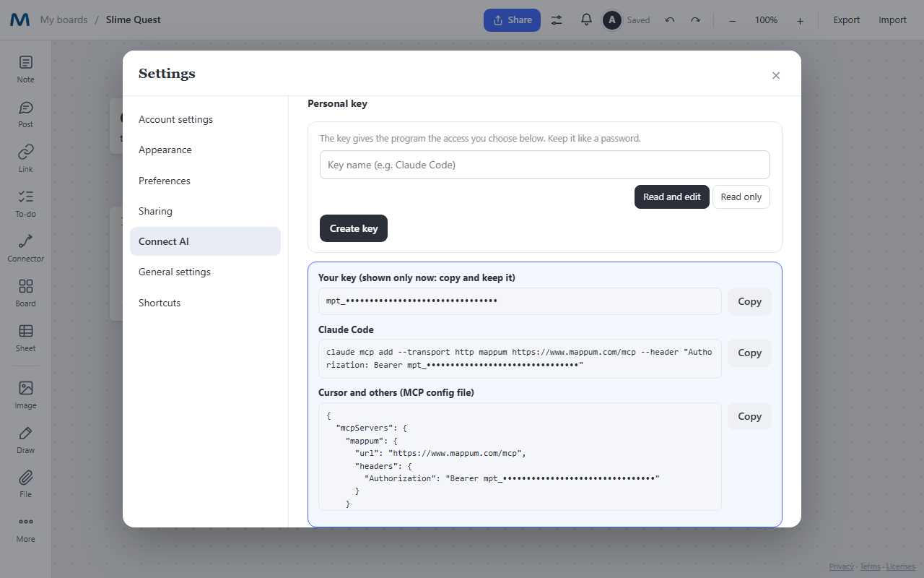Copy the Claude Code command
Viewport: 924px width, 578px height.
pos(749,353)
